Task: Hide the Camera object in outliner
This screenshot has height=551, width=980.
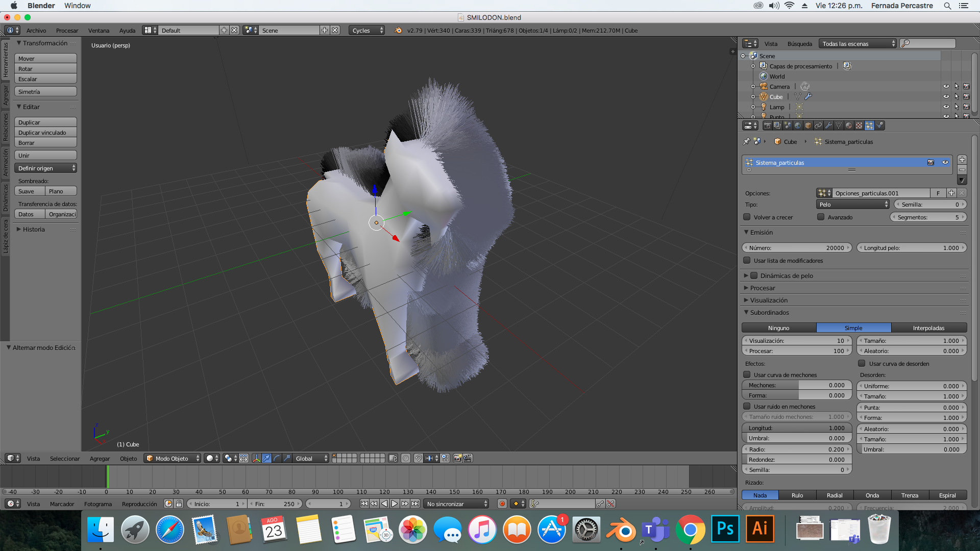Action: click(946, 86)
